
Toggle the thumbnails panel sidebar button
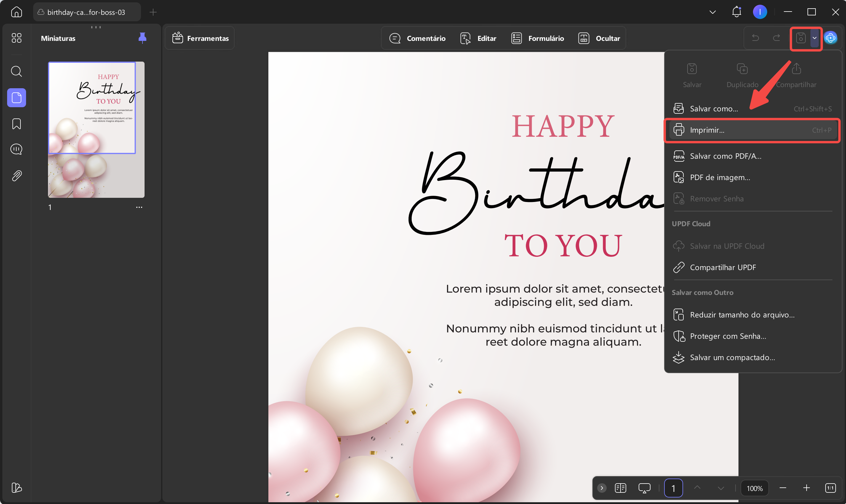16,98
